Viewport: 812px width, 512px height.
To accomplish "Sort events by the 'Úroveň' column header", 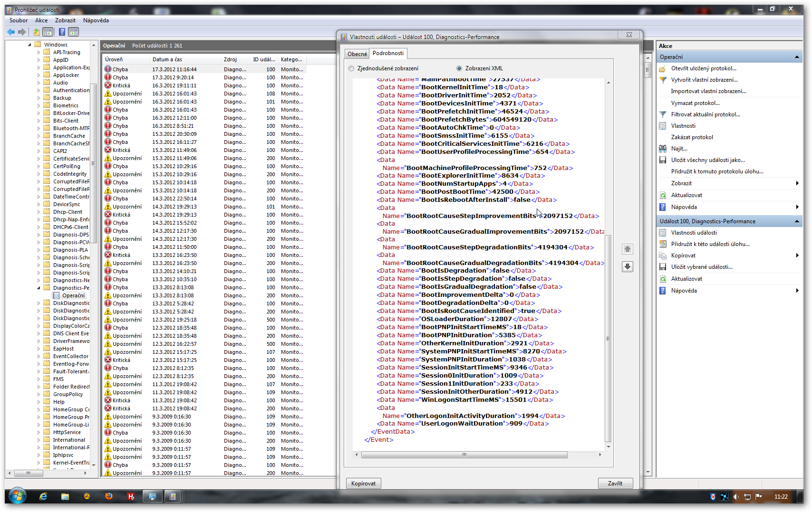I will click(126, 59).
